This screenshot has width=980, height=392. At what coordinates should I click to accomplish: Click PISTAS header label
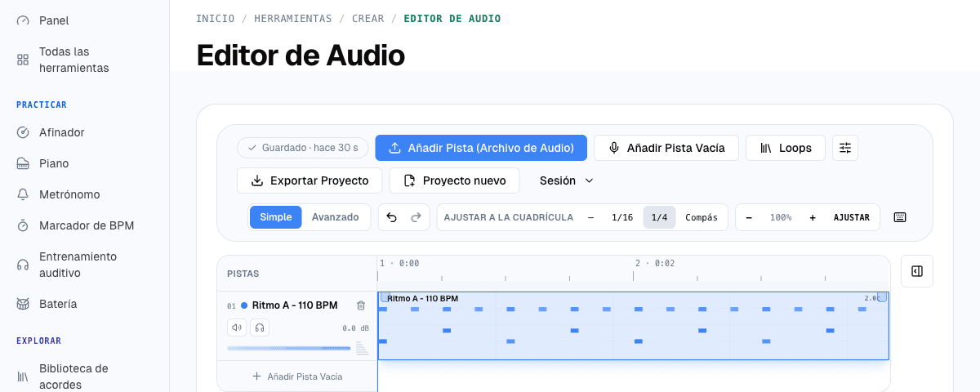pyautogui.click(x=243, y=274)
